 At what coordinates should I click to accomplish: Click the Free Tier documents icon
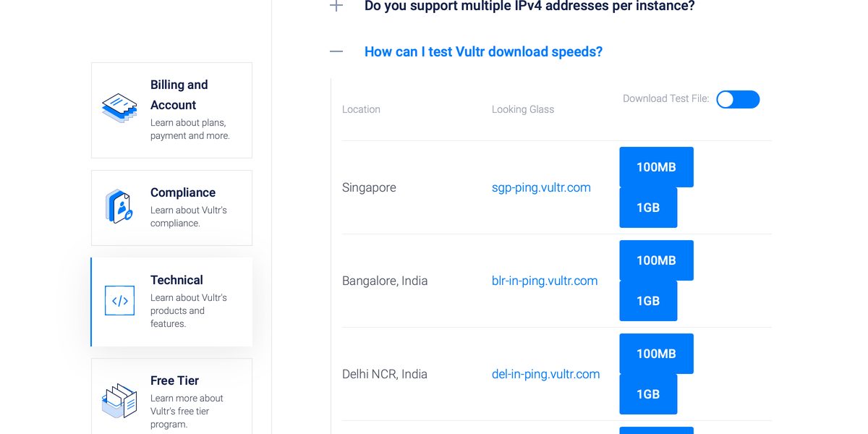click(x=119, y=401)
